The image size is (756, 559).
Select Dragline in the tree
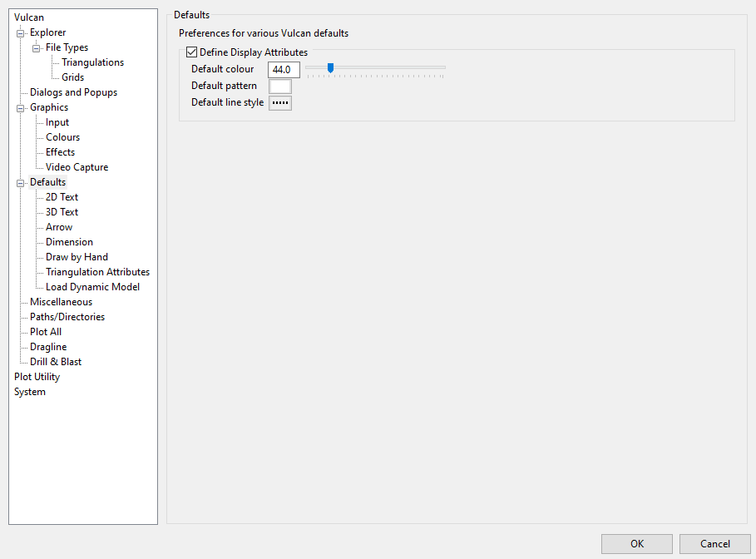pos(48,346)
